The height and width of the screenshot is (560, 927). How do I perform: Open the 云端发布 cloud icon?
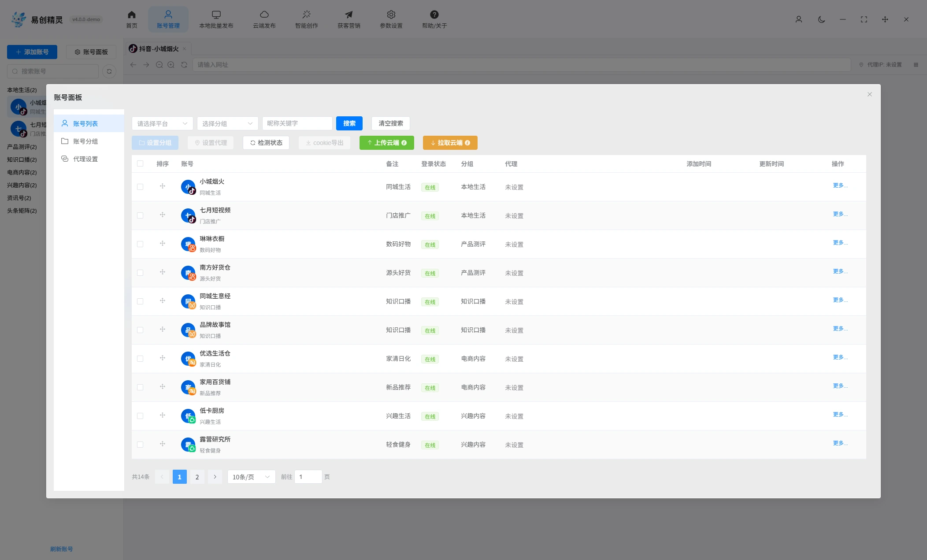click(264, 15)
